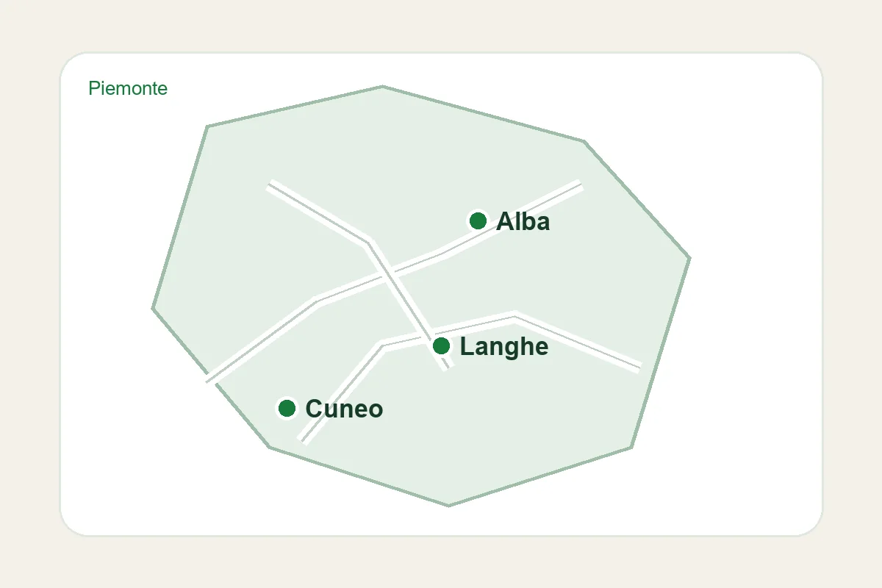This screenshot has height=588, width=882.
Task: Click the road stub ending below the Langhe marker
Action: point(446,367)
